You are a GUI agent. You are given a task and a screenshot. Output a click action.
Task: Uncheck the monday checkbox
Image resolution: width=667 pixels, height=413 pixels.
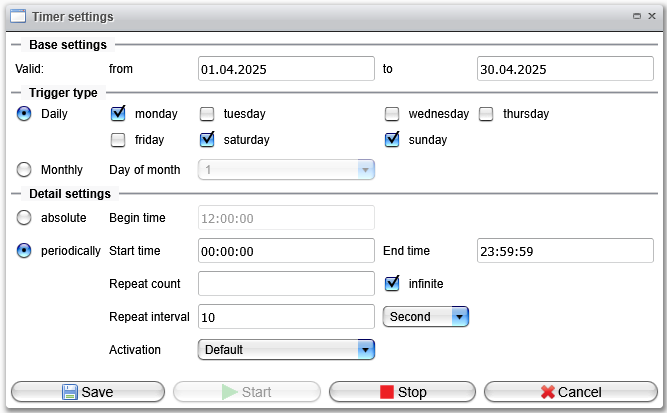pyautogui.click(x=118, y=114)
